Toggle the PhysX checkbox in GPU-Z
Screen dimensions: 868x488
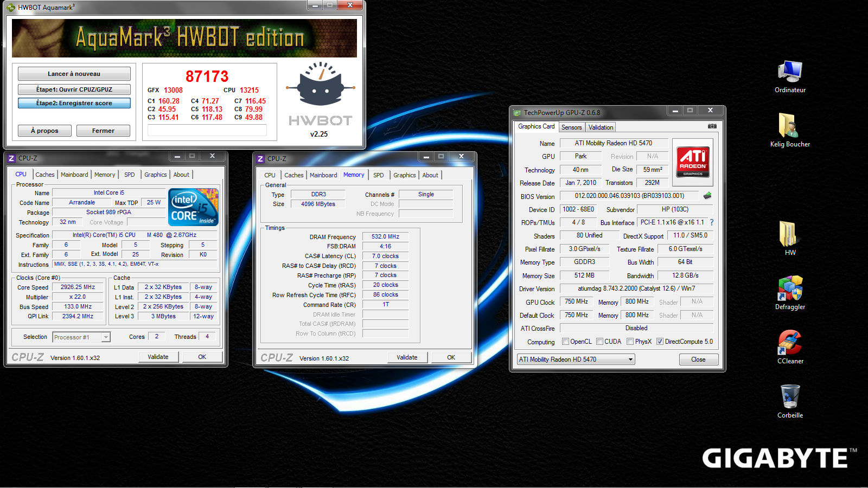630,342
